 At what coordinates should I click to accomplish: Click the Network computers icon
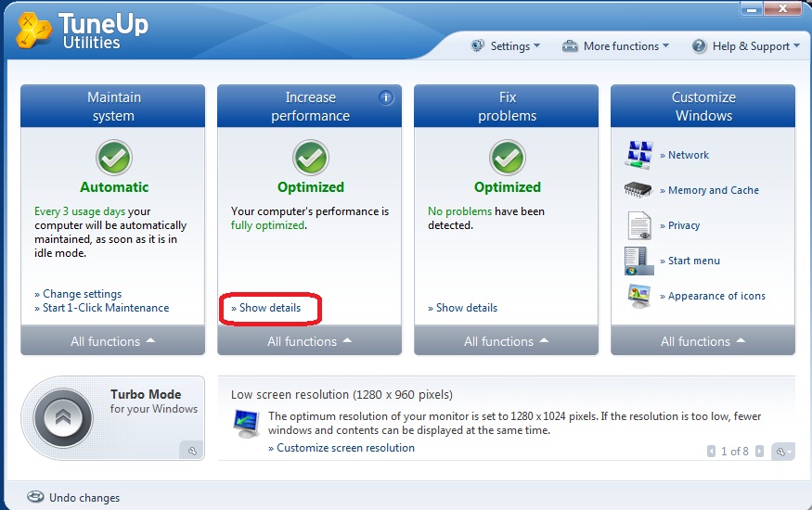tap(638, 155)
